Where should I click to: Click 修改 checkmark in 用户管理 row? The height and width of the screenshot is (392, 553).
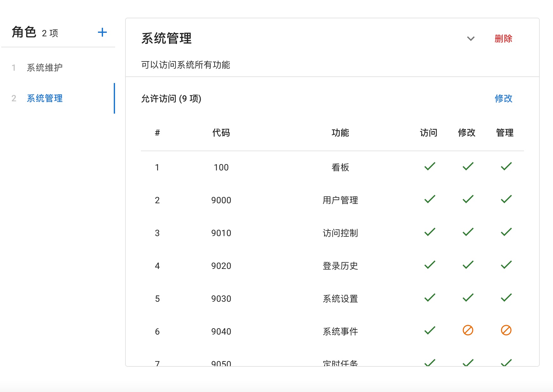coord(468,199)
